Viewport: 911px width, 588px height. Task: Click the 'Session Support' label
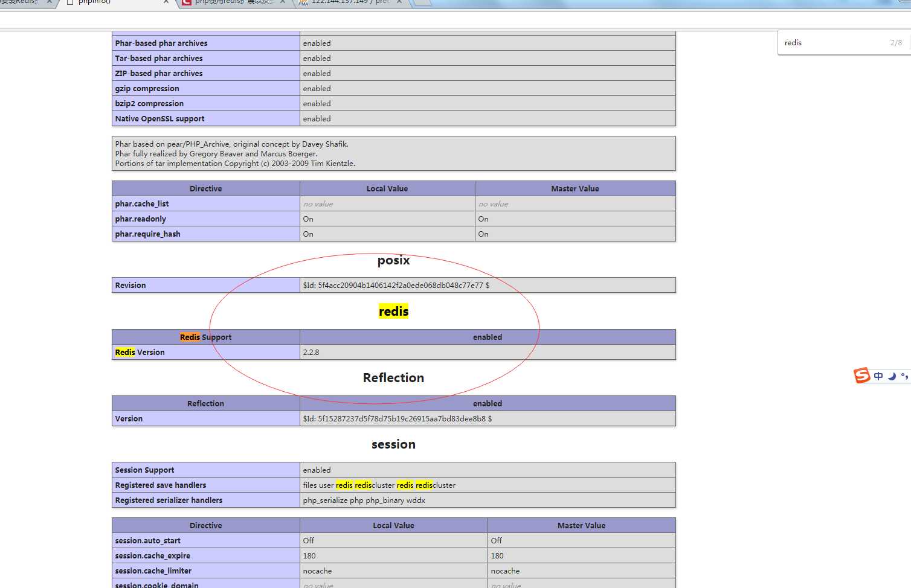pos(144,470)
